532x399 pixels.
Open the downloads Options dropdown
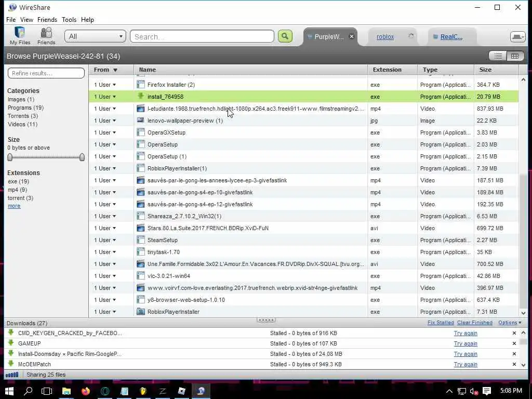pos(510,322)
